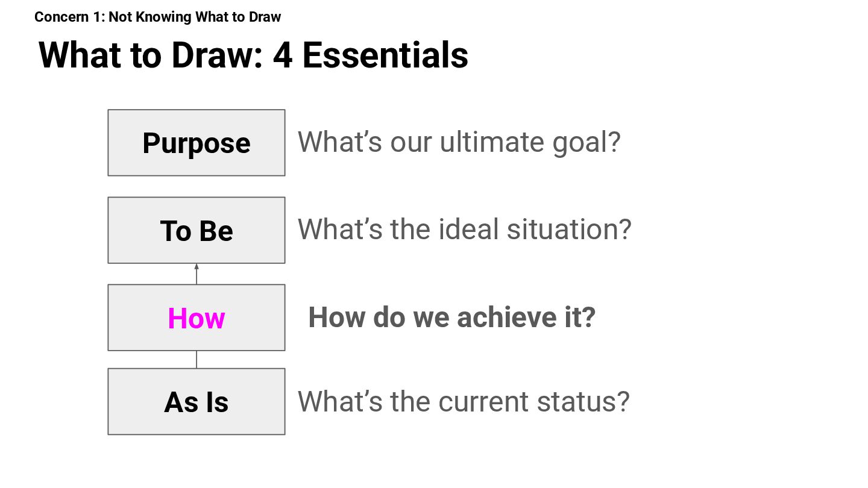The height and width of the screenshot is (488, 868).
Task: Click 'Concern 1:' at the top left
Action: [x=69, y=17]
